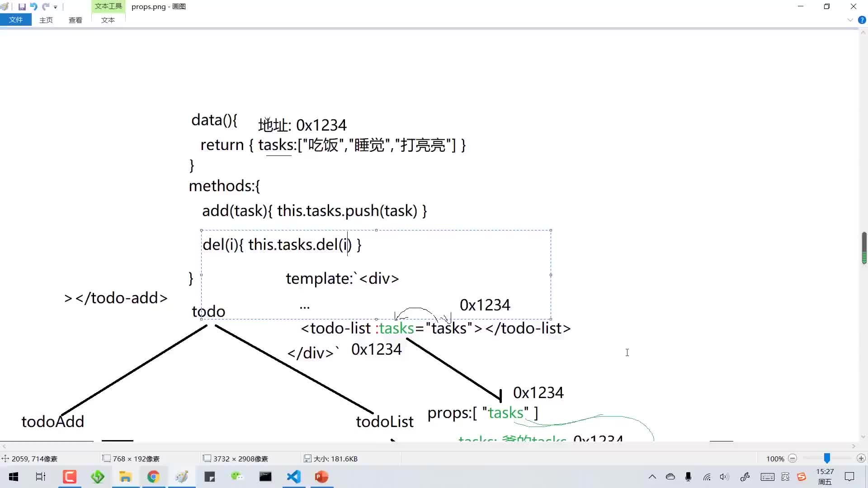The height and width of the screenshot is (488, 868).
Task: Click the text "todoAdd" on canvas
Action: coord(53,421)
